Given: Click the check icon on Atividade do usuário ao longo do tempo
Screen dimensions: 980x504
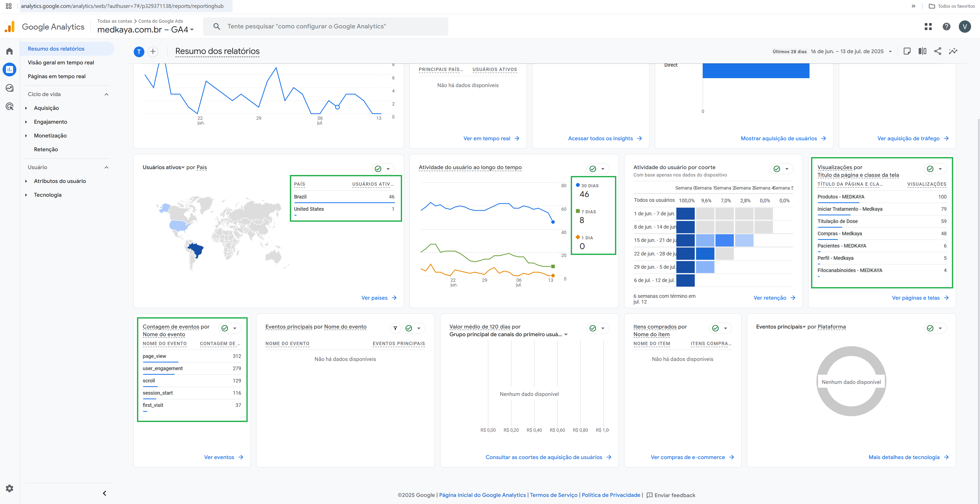Looking at the screenshot, I should pos(593,169).
